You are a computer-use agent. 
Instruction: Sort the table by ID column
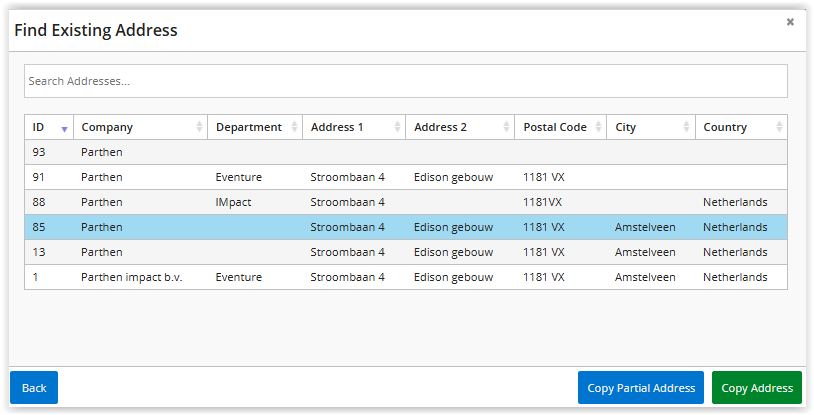(49, 127)
